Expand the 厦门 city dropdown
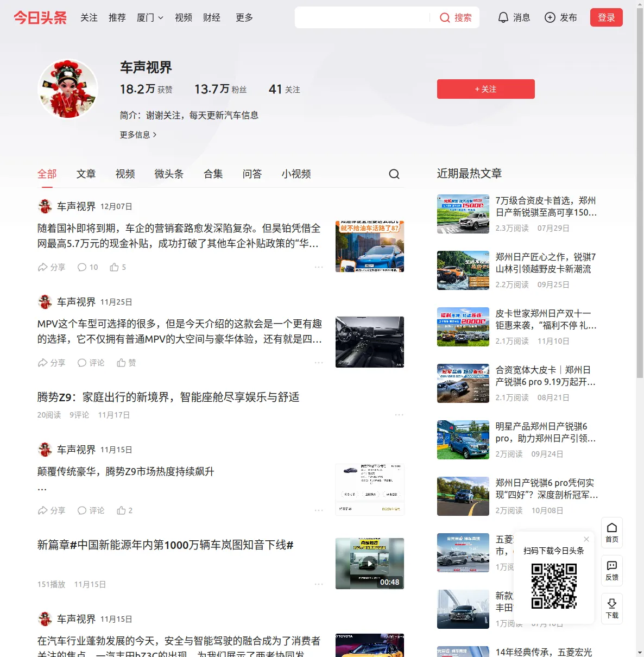This screenshot has height=657, width=644. [150, 17]
